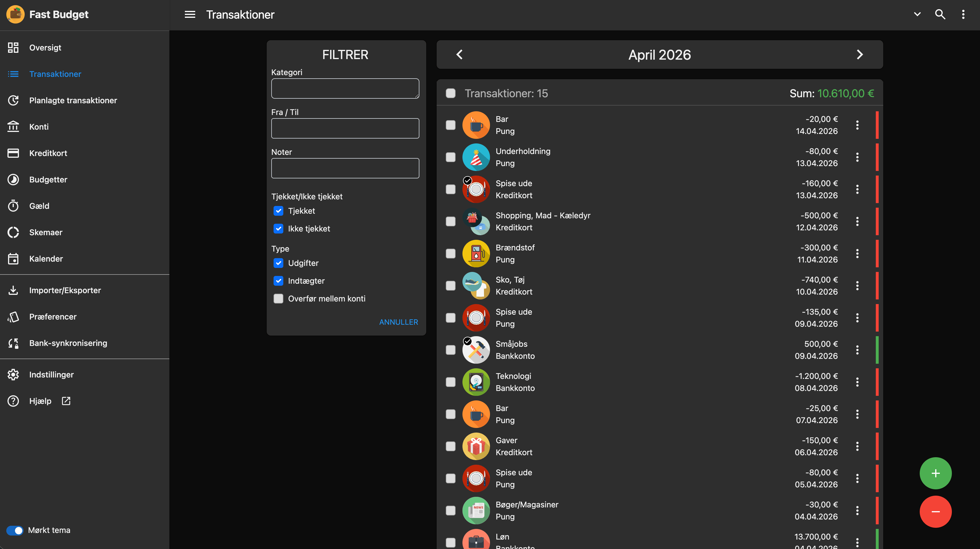Enable Overfør mellem konti checkbox
The image size is (980, 549).
(x=278, y=299)
